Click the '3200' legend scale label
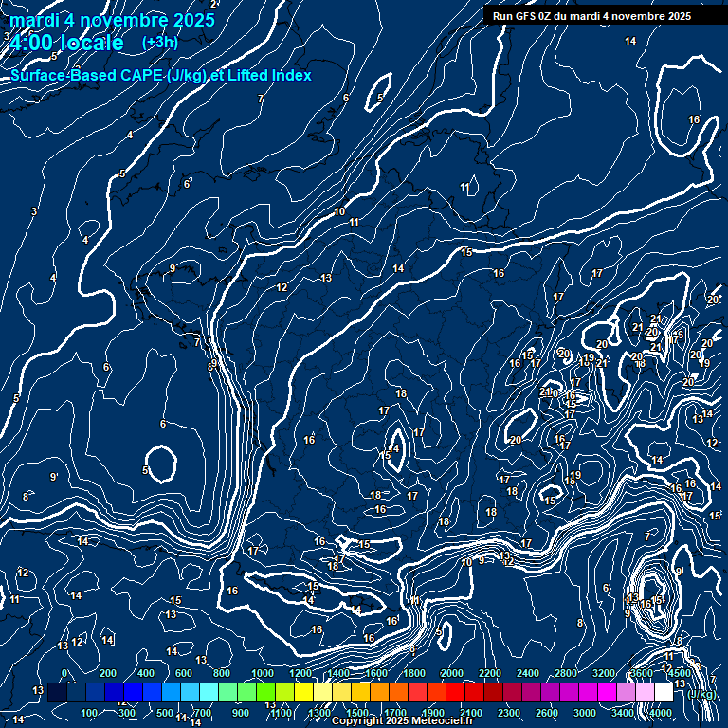The height and width of the screenshot is (728, 728). point(604,673)
